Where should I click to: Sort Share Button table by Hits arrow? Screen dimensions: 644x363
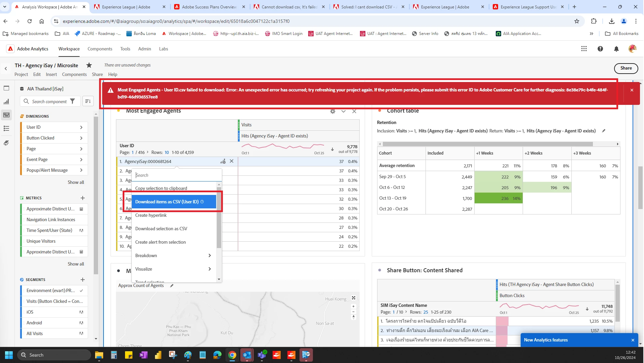pyautogui.click(x=587, y=309)
